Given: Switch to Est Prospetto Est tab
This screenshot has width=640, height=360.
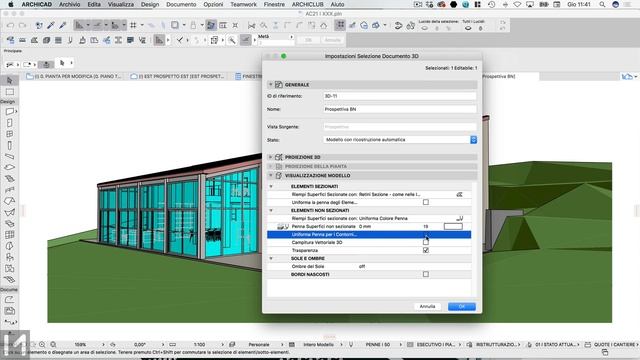Looking at the screenshot, I should [178, 76].
